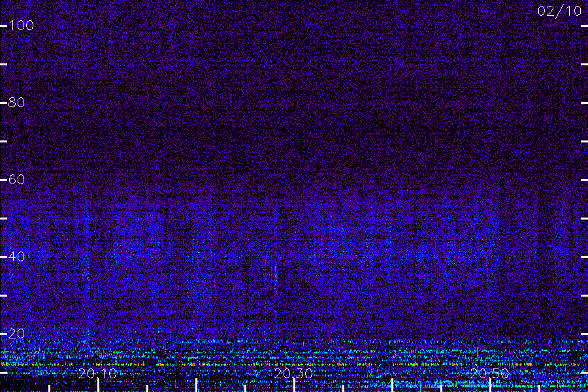
Task: Click the 40 frequency axis label
Action: [16, 257]
